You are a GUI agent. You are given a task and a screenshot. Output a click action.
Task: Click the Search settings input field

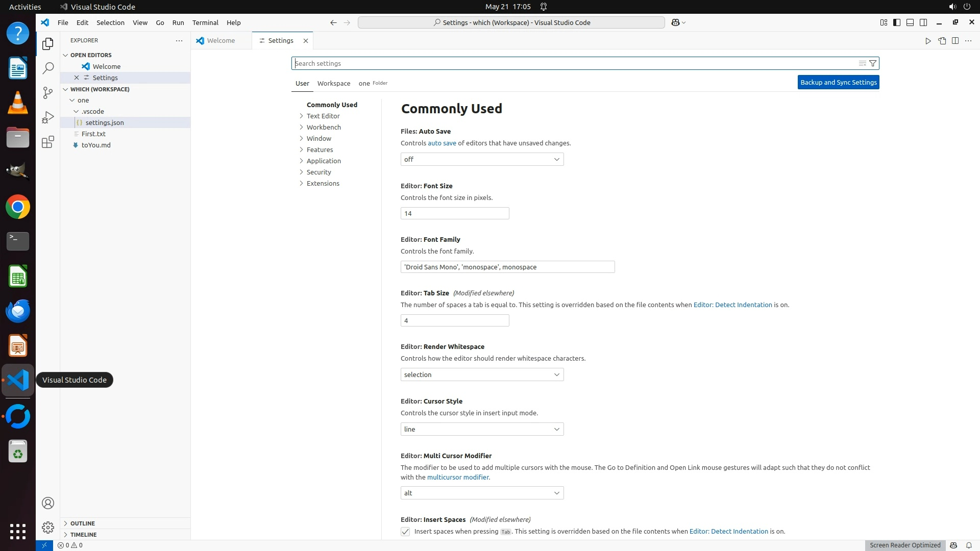[572, 63]
